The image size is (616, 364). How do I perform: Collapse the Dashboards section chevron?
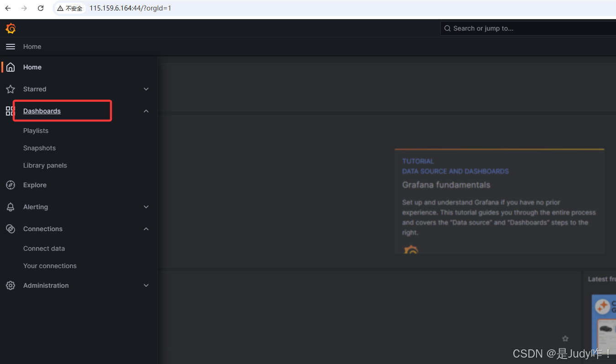(146, 111)
